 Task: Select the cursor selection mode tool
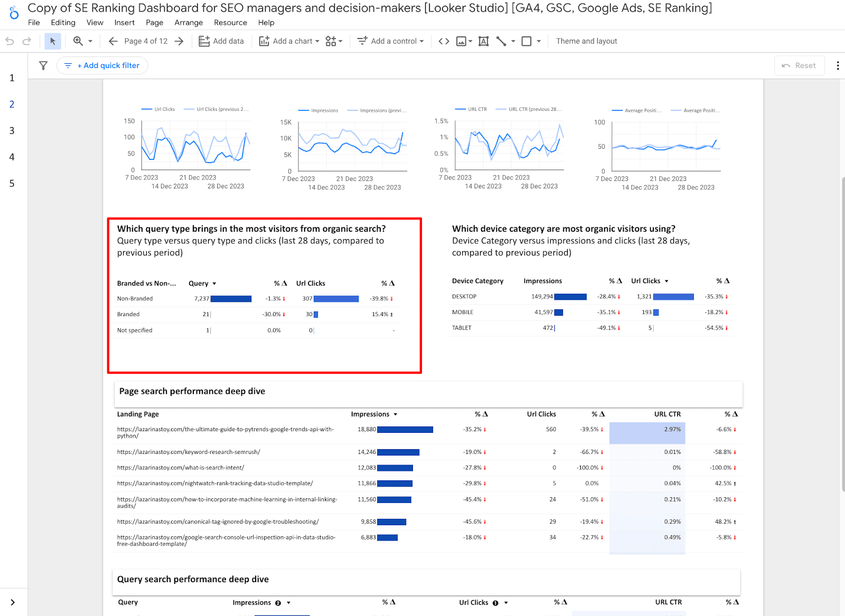(x=52, y=41)
